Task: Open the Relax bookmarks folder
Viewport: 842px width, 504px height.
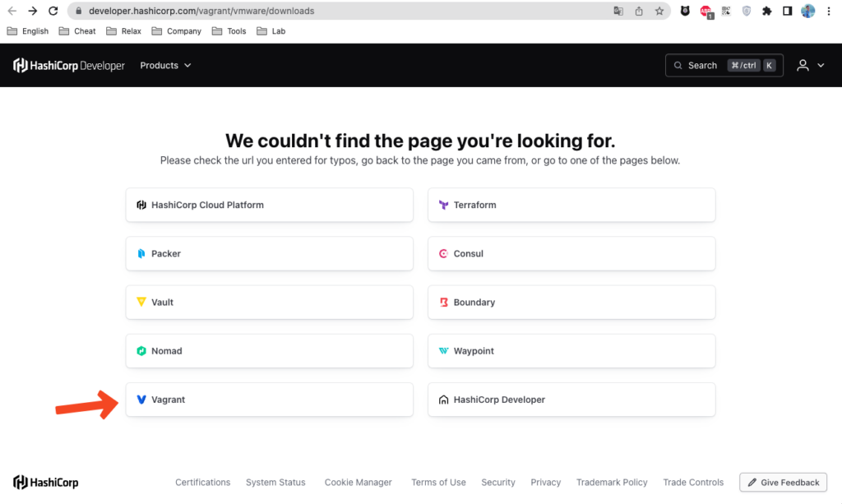Action: [x=124, y=31]
